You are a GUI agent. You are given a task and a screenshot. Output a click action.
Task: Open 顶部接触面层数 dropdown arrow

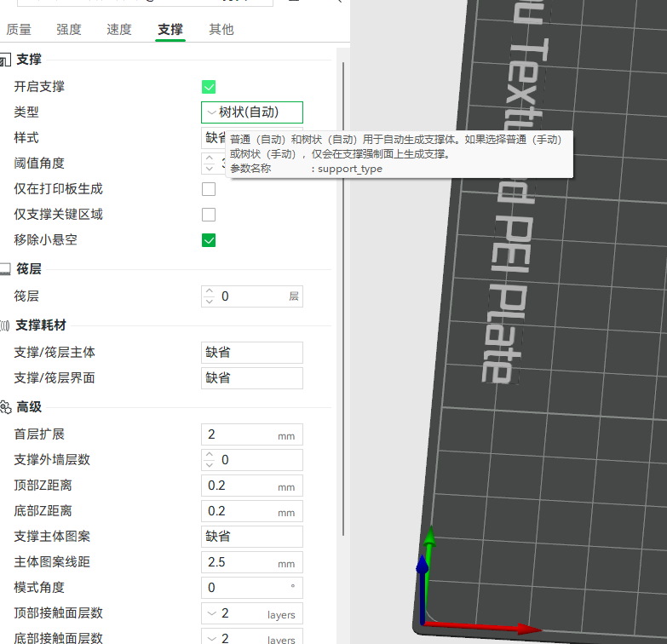[211, 613]
